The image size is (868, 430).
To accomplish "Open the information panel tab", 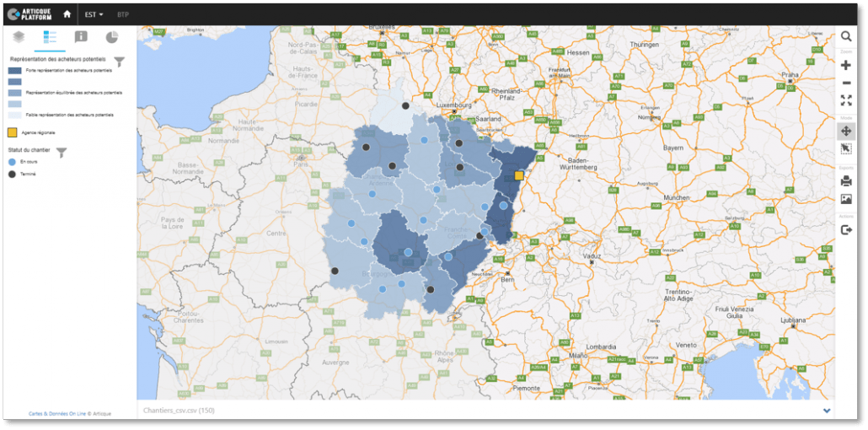I will (81, 37).
